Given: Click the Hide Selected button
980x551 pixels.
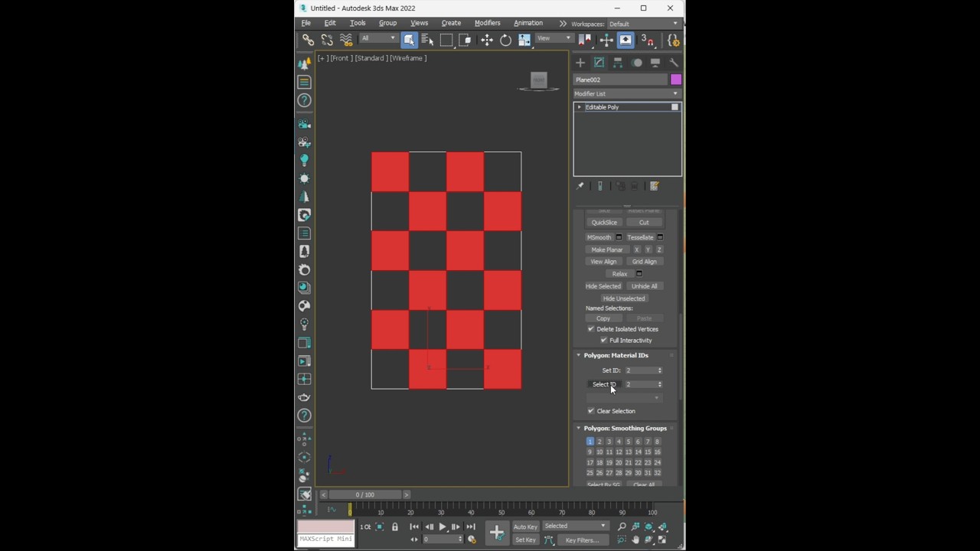Looking at the screenshot, I should pos(603,286).
